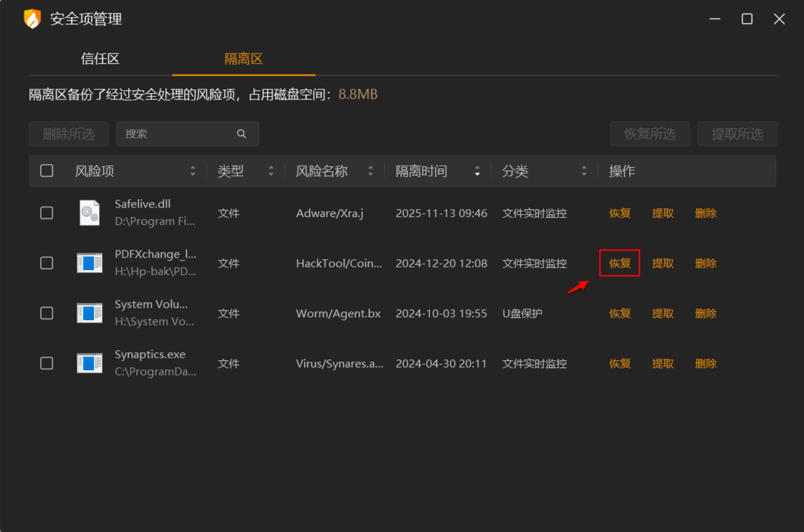Delete Worm/Agent.bx item via 删除
This screenshot has height=532, width=804.
(x=706, y=314)
